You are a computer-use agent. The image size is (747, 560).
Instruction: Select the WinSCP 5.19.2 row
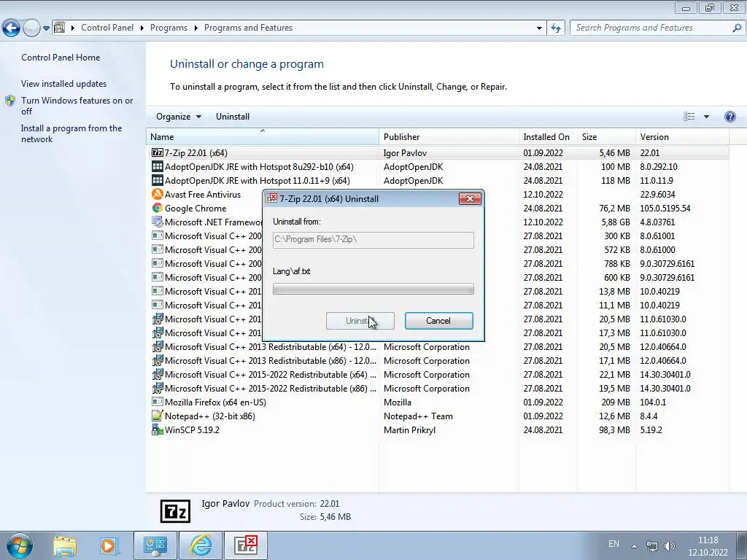[x=438, y=429]
